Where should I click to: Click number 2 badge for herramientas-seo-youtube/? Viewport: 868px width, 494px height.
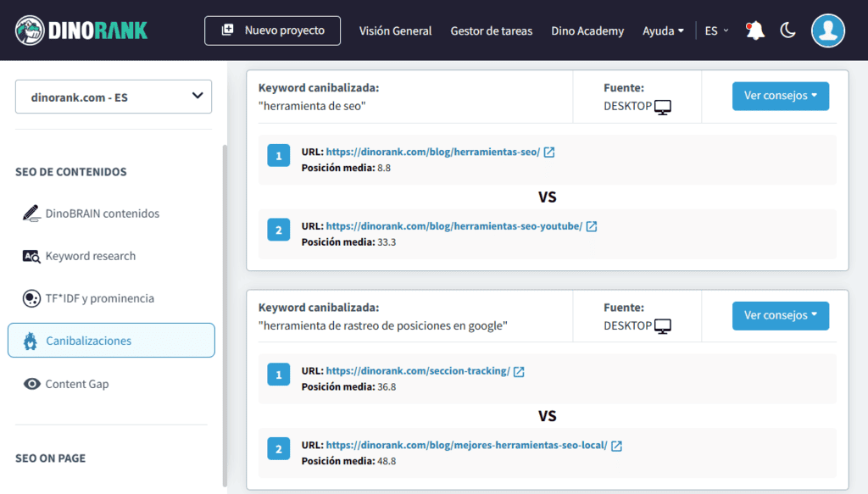[x=278, y=230]
